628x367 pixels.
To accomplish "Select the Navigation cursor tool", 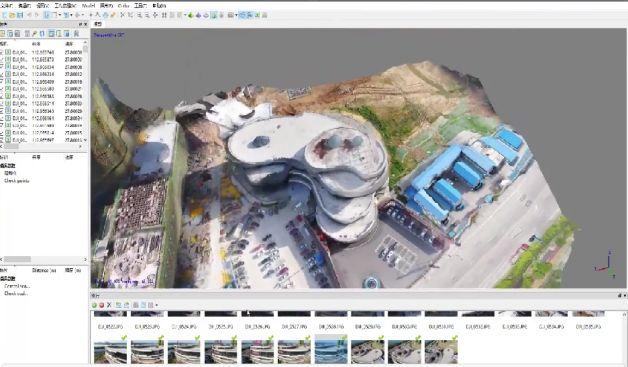I will [x=46, y=15].
